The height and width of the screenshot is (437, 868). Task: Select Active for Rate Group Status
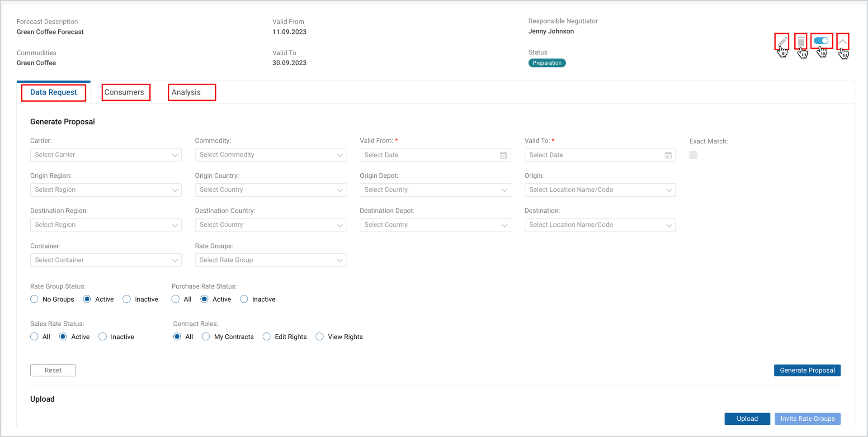coord(87,299)
